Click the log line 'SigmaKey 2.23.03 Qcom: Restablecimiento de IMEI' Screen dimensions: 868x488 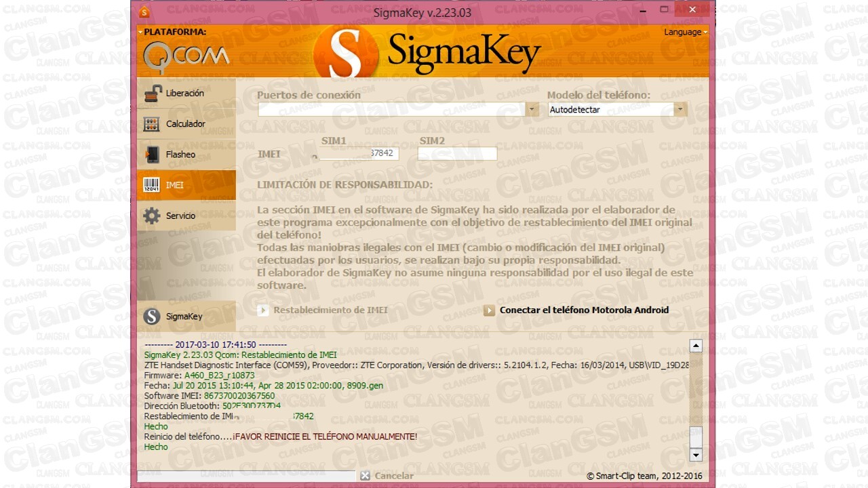pos(240,355)
